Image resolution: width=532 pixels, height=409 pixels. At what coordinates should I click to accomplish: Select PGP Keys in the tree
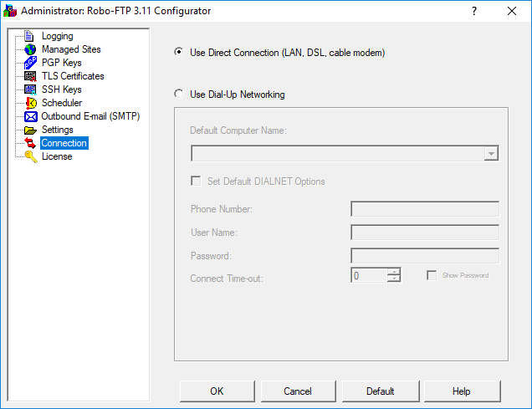coord(62,63)
